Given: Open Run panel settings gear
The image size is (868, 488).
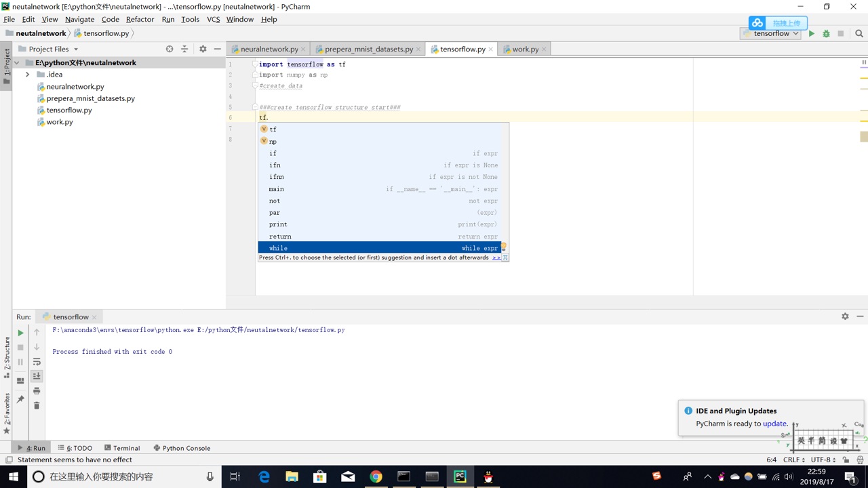Looking at the screenshot, I should point(845,317).
